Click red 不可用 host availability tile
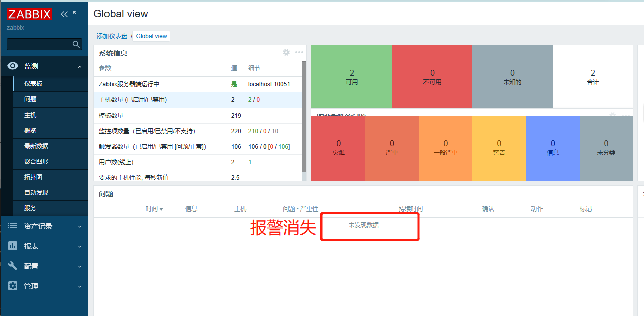The image size is (644, 316). coord(432,76)
